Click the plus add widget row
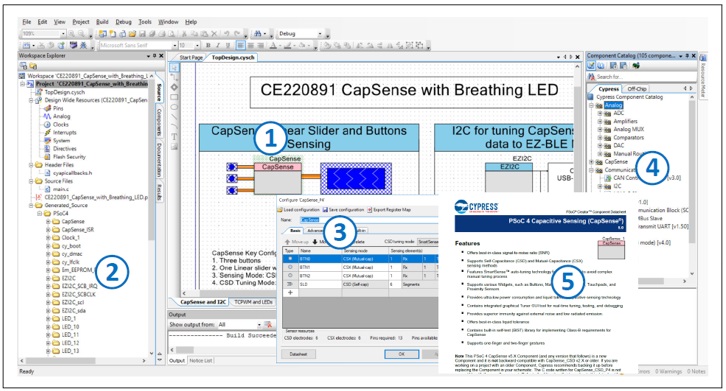Image resolution: width=726 pixels, height=391 pixels. click(290, 293)
